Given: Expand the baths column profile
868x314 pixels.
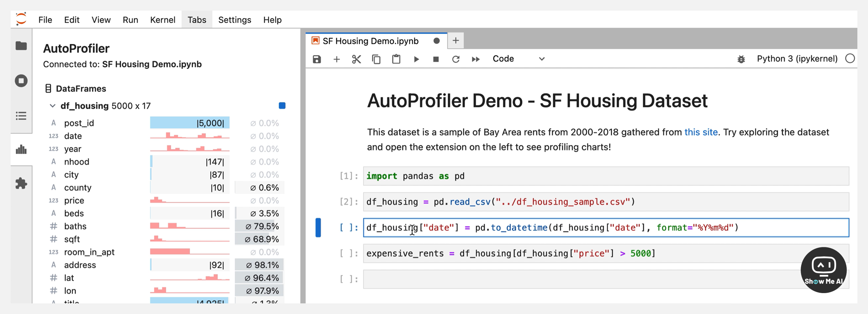Looking at the screenshot, I should (165, 226).
